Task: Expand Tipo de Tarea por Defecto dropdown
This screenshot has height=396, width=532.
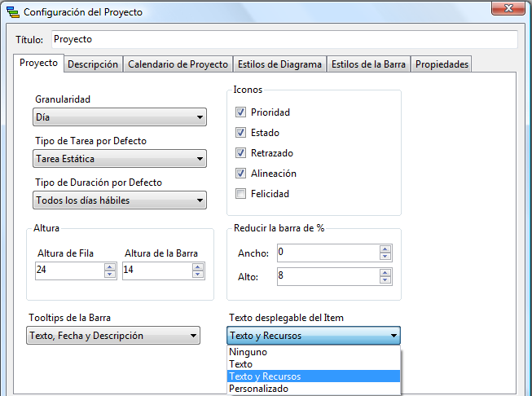Action: point(119,159)
